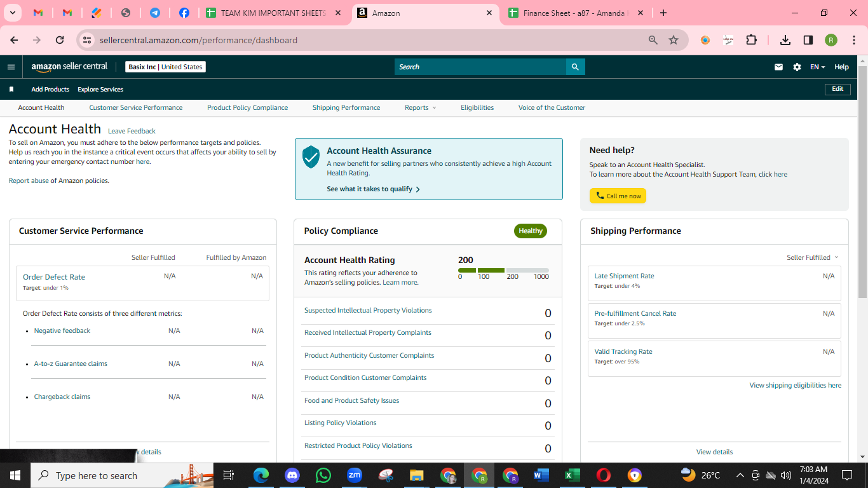Click View shipping eligibilities here link

(x=795, y=385)
